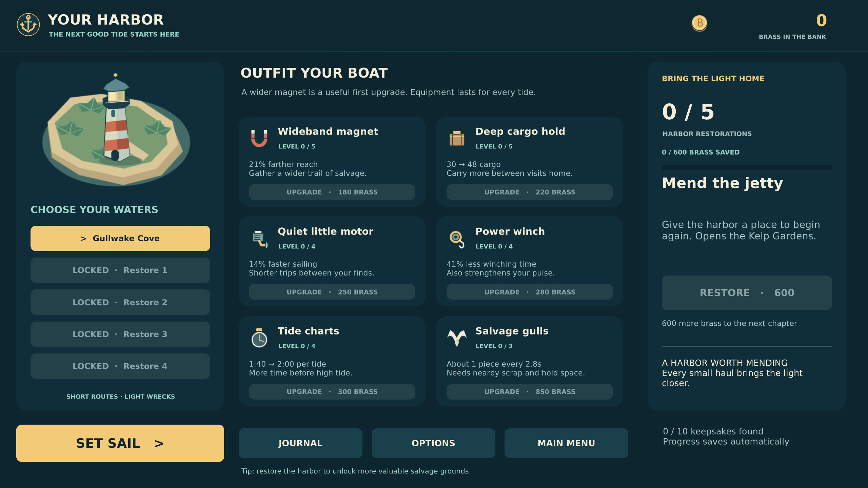The width and height of the screenshot is (868, 488).
Task: Click the Salvage gulls LEVEL 0 / 3 label
Action: tap(494, 346)
